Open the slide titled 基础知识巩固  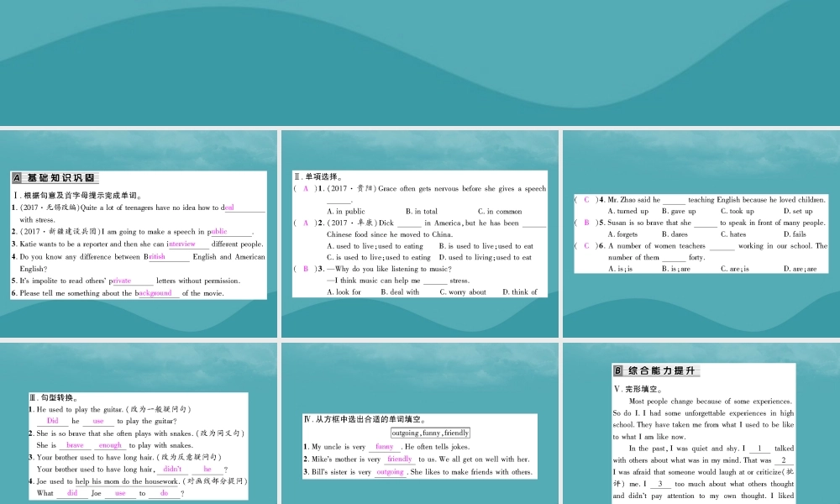tap(139, 234)
